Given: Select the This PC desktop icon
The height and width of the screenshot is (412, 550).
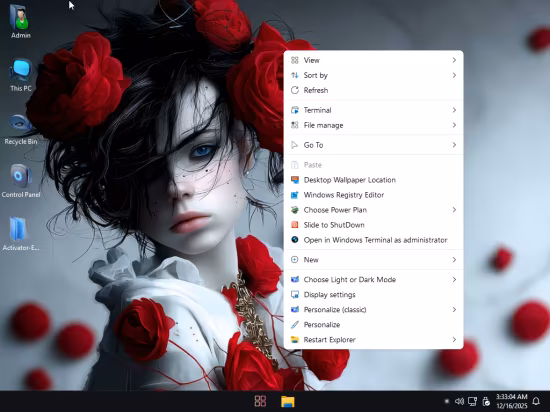Looking at the screenshot, I should click(20, 75).
